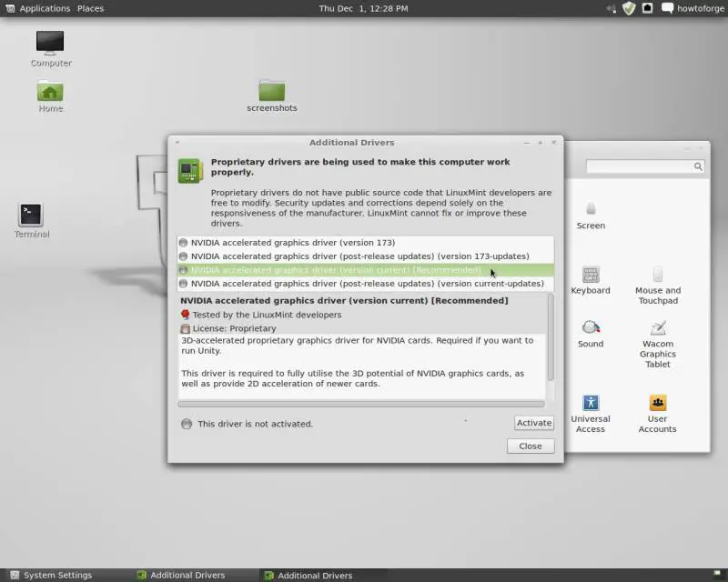The height and width of the screenshot is (582, 728).
Task: Open Keyboard settings in System Settings window
Action: click(x=591, y=280)
